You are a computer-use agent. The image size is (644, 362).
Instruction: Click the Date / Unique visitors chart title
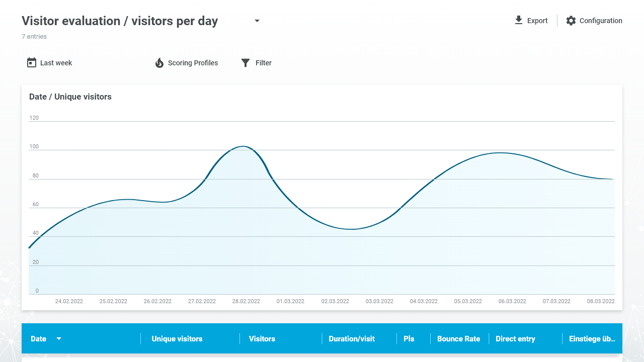70,97
